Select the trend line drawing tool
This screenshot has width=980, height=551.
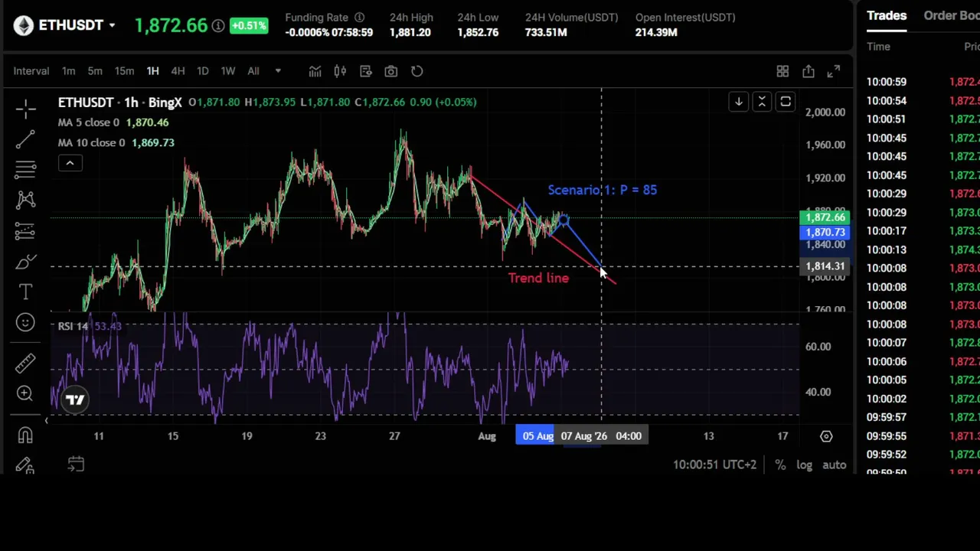click(25, 139)
